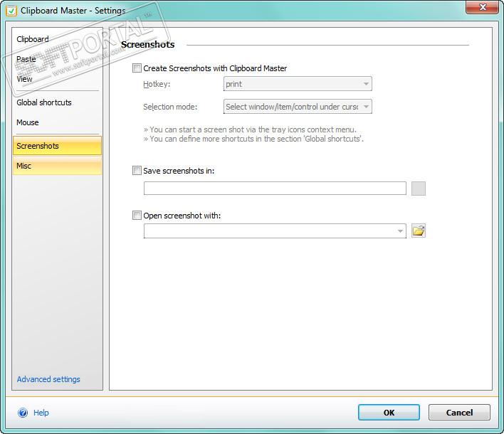
Task: Confirm settings with the OK button
Action: coord(389,413)
